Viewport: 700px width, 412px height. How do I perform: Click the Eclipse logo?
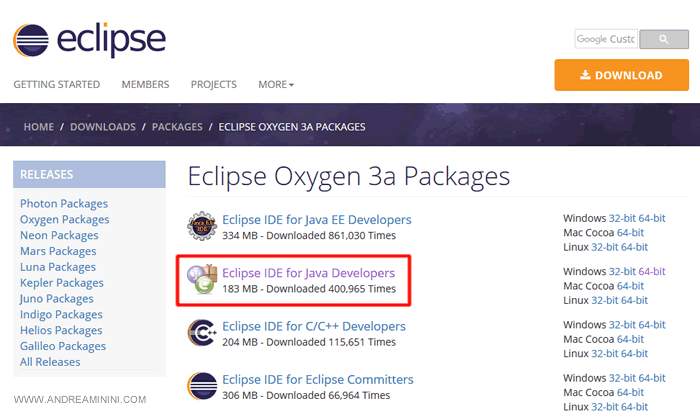[x=89, y=38]
